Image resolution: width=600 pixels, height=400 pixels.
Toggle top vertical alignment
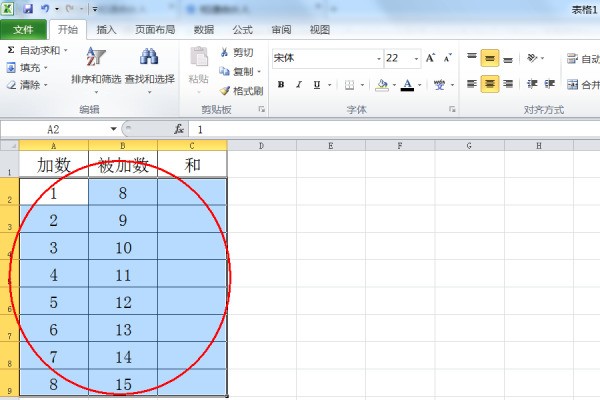click(472, 58)
